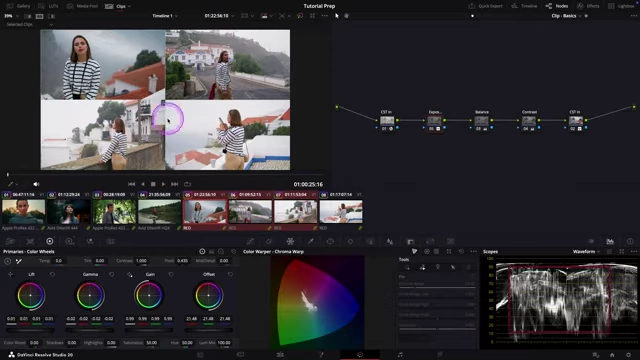
Task: Switch to the Color page
Action: pyautogui.click(x=360, y=355)
